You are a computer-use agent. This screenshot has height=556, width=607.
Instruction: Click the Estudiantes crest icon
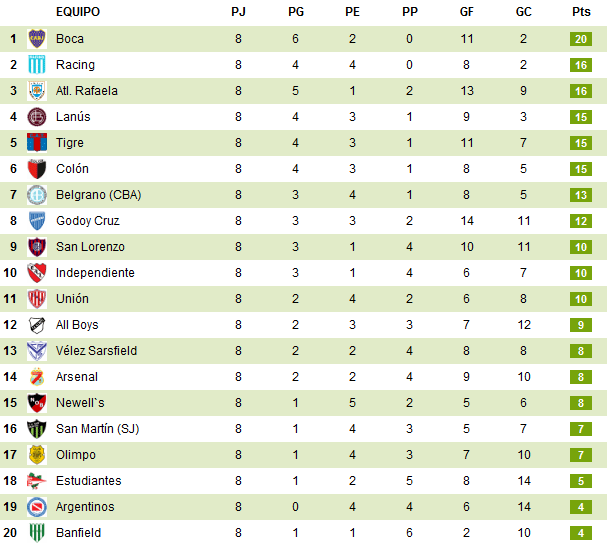point(37,481)
